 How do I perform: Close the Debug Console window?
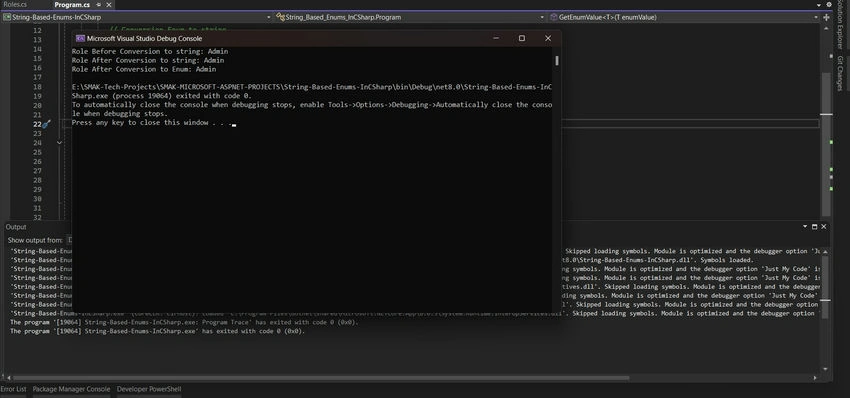[548, 38]
